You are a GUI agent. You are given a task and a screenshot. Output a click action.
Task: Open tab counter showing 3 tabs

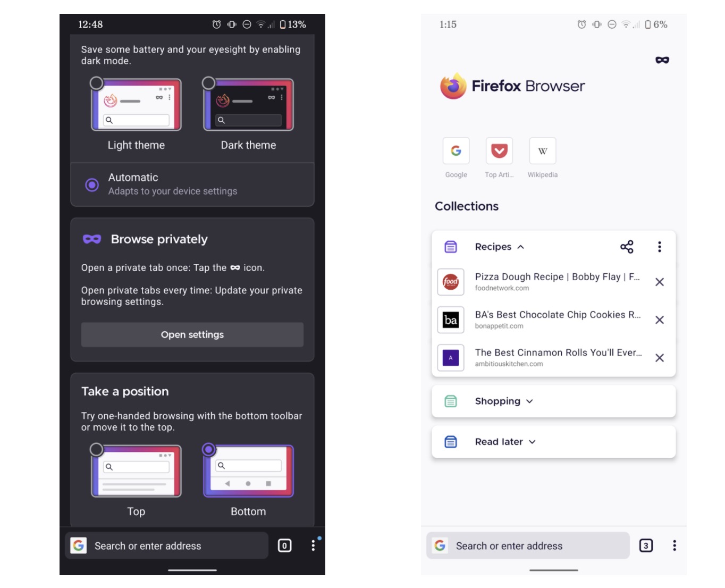click(x=646, y=545)
